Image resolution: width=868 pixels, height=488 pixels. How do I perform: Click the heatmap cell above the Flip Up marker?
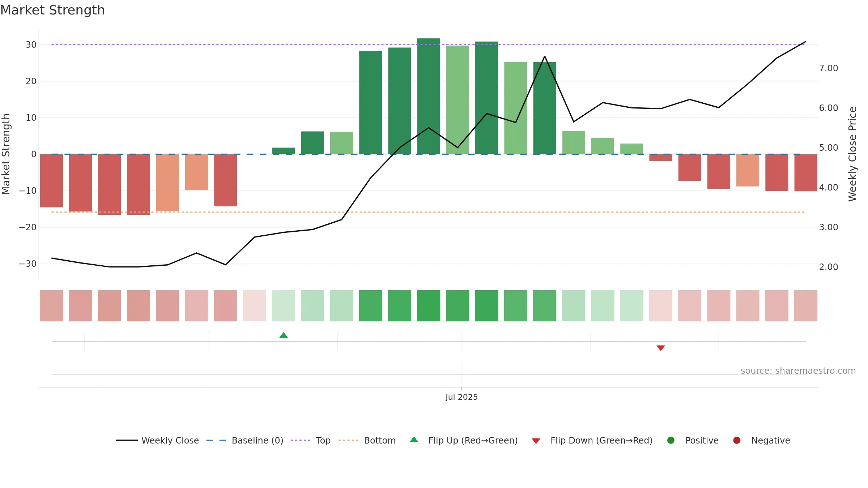(x=284, y=306)
